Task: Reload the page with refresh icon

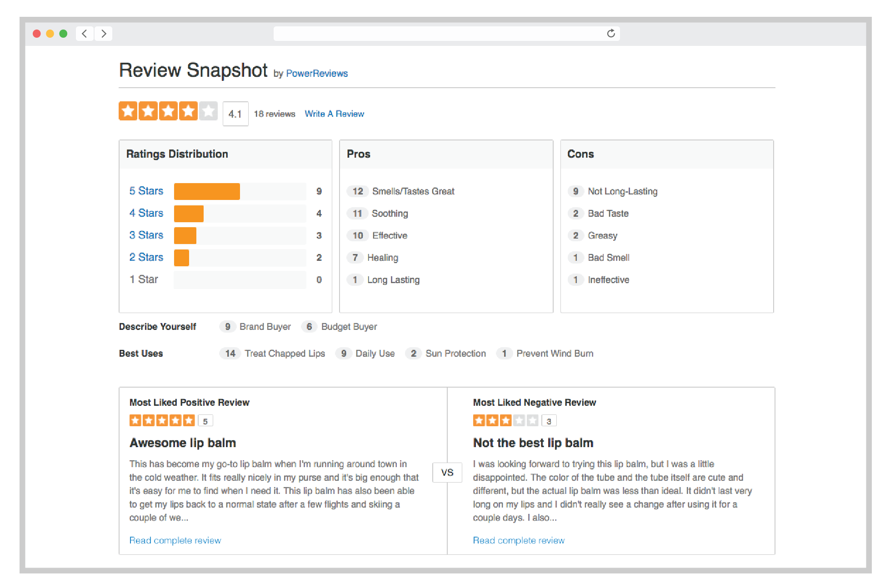Action: pos(611,33)
